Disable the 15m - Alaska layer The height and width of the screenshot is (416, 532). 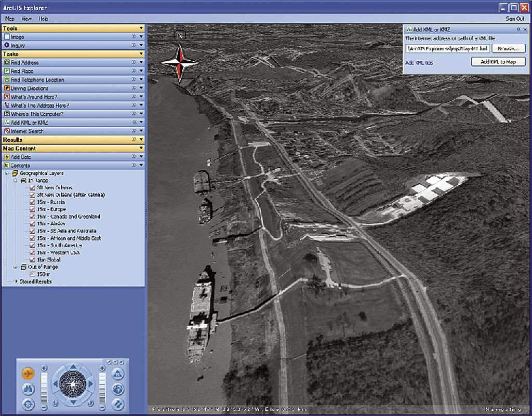point(32,224)
